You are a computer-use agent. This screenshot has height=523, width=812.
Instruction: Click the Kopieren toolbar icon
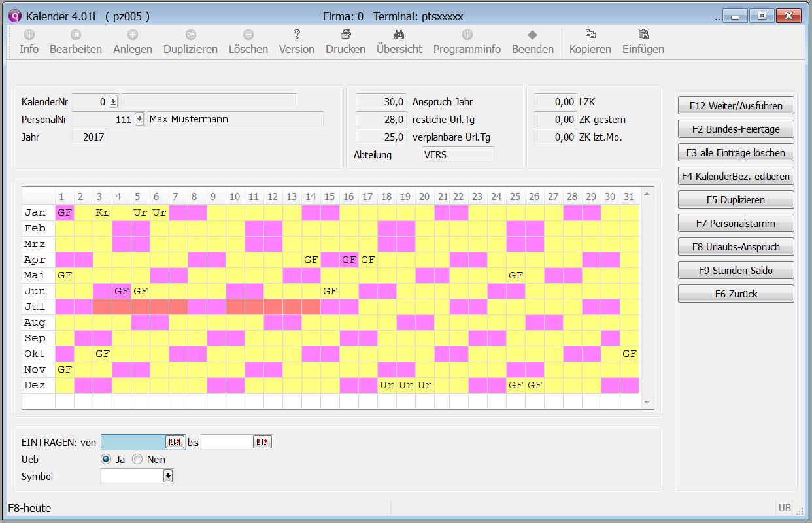click(590, 35)
